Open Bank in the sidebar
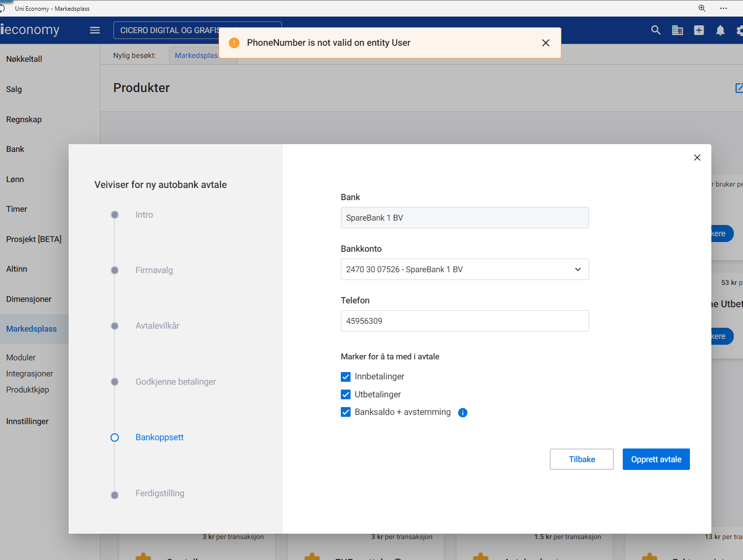Image resolution: width=743 pixels, height=560 pixels. (15, 149)
